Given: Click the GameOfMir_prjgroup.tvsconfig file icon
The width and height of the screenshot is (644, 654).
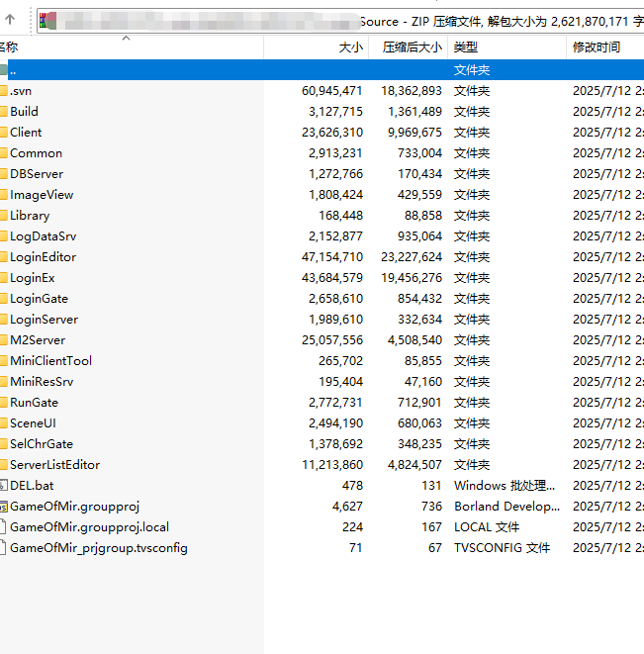Looking at the screenshot, I should coord(3,548).
